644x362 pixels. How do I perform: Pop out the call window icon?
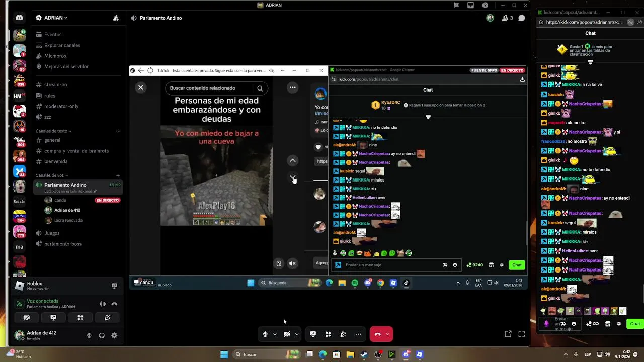click(x=508, y=334)
